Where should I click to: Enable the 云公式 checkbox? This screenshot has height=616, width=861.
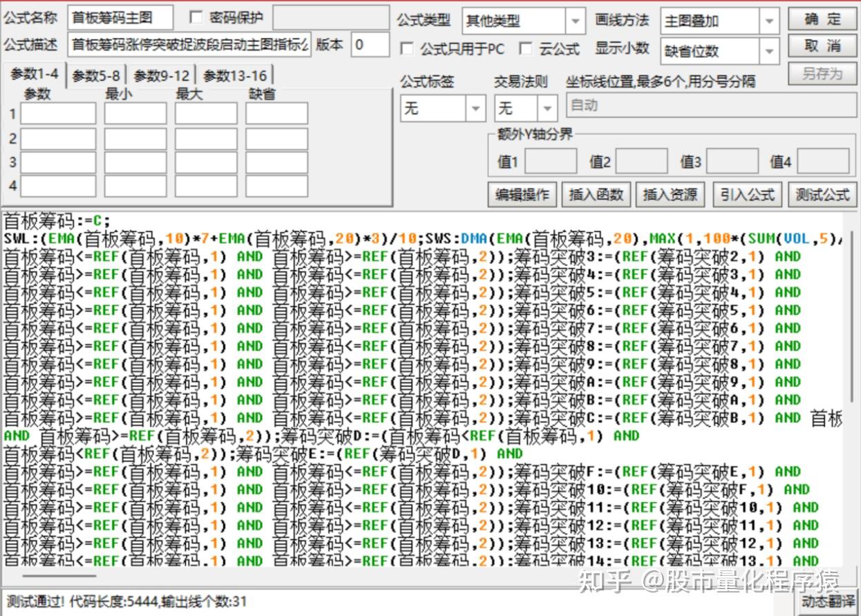[x=526, y=48]
